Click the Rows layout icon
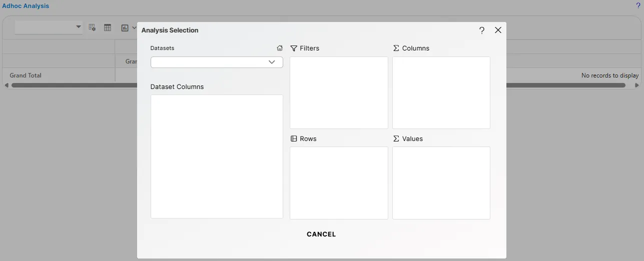 click(294, 138)
